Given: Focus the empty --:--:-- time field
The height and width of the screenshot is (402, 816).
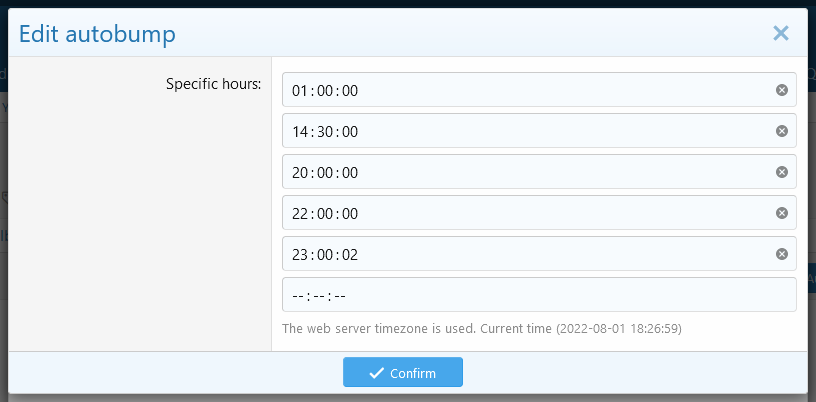Looking at the screenshot, I should [x=539, y=295].
